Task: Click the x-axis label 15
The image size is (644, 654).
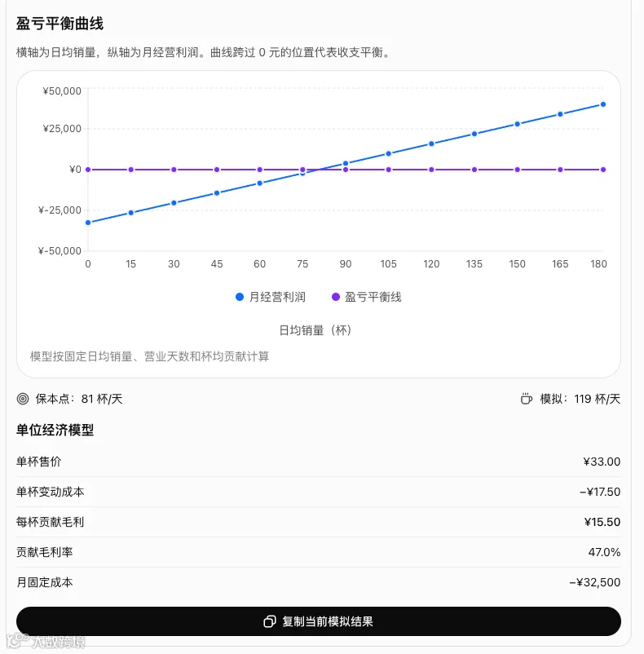Action: point(131,264)
